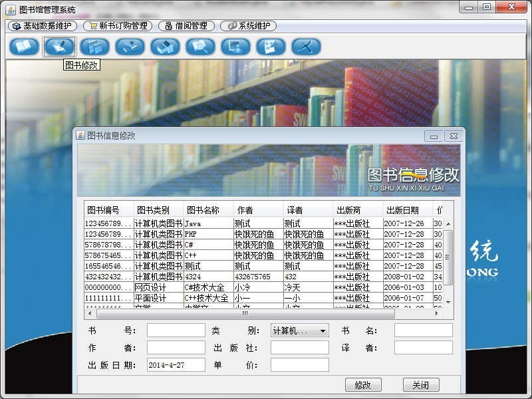Minimize the 图书信息修改 dialog

click(x=434, y=136)
